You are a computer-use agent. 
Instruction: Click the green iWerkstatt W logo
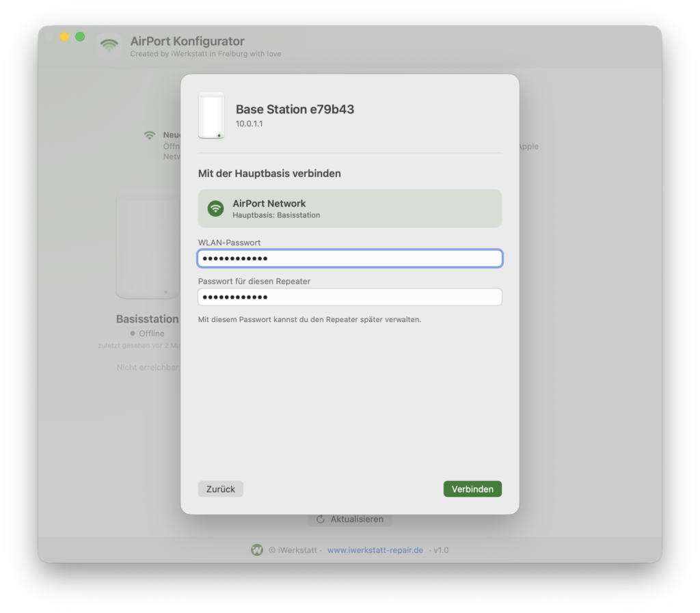point(257,550)
